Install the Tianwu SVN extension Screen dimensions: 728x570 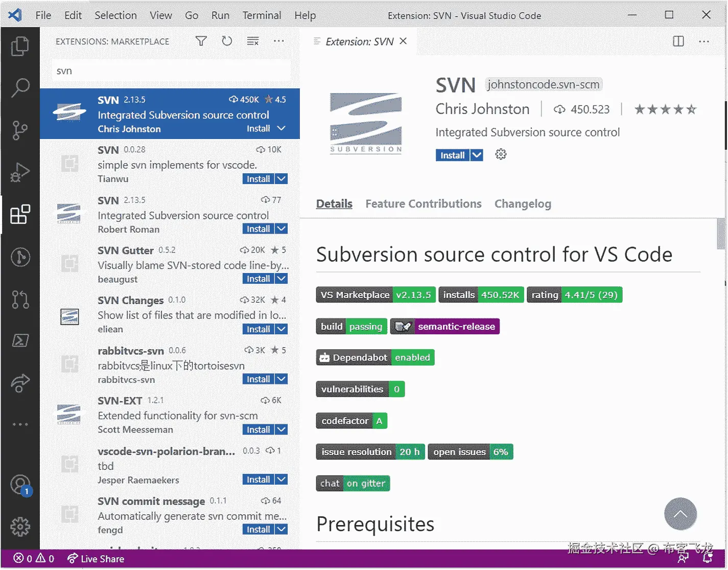pyautogui.click(x=259, y=179)
